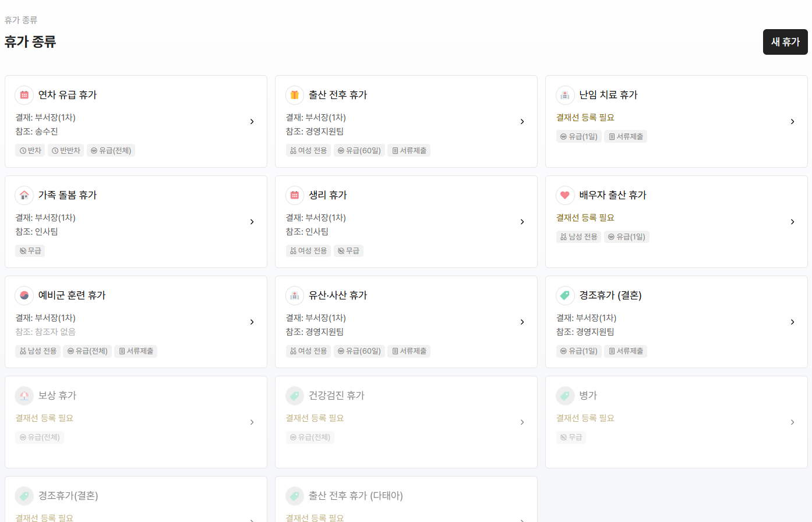Viewport: 812px width, 522px height.
Task: Open the 건강검진 휴가 card title
Action: [336, 396]
